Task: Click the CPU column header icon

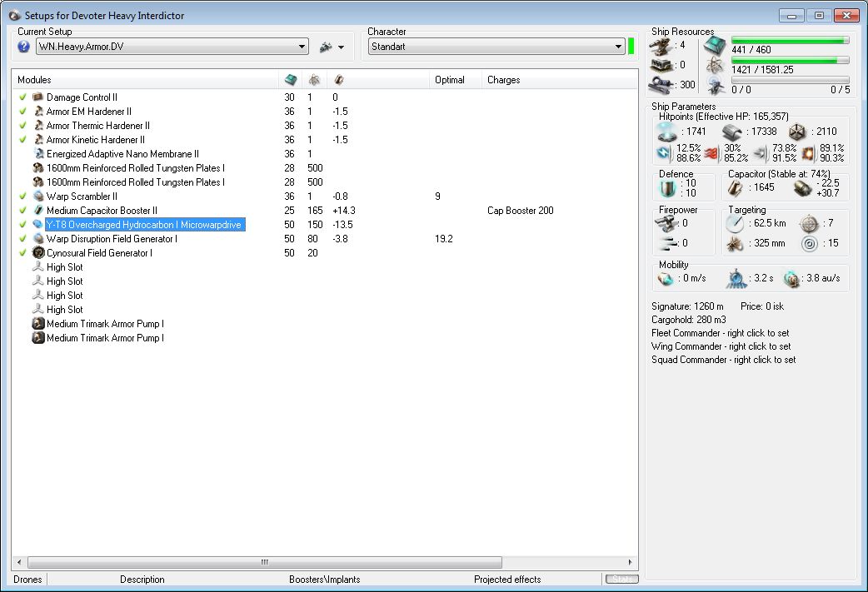Action: pyautogui.click(x=291, y=80)
